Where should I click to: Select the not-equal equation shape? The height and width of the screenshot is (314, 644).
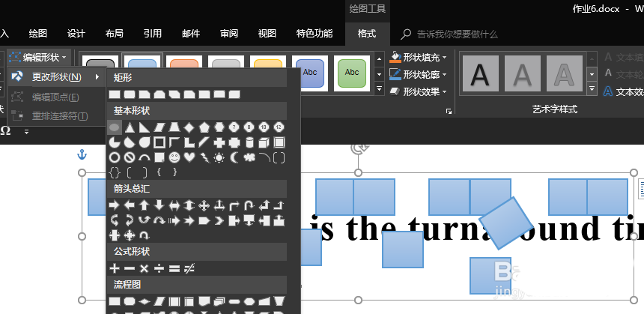[189, 269]
